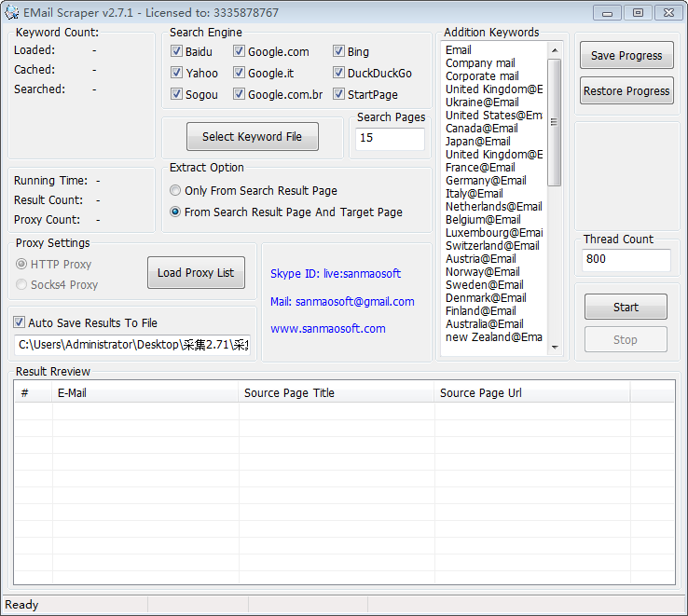688x616 pixels.
Task: Click the Load Proxy List button
Action: click(x=196, y=273)
